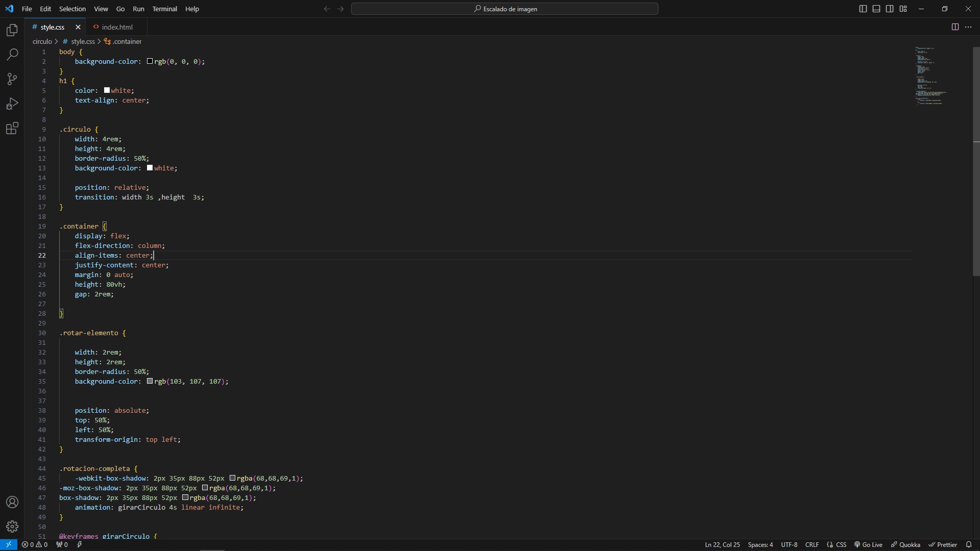The image size is (980, 551).
Task: Change CRLF end of line sequence
Action: click(812, 544)
